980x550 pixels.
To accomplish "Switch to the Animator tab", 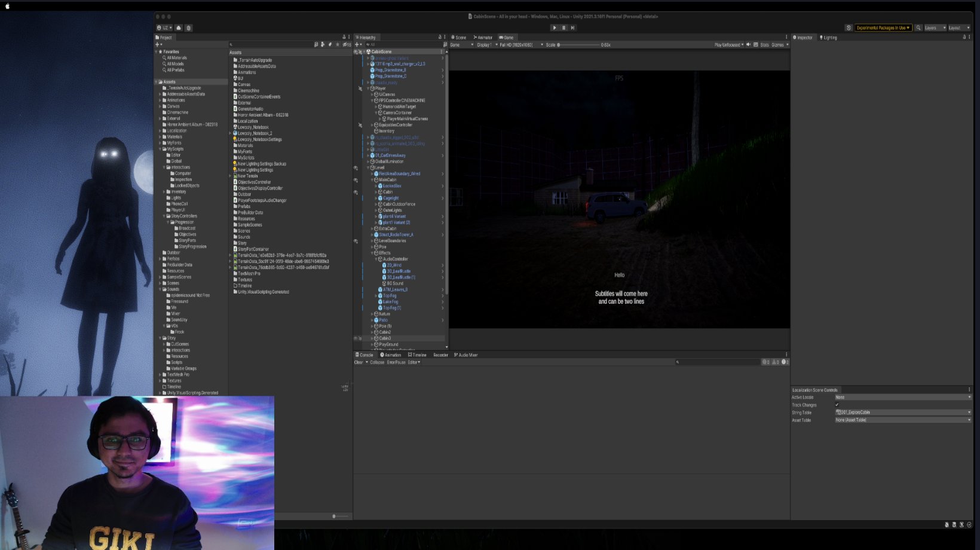I will point(483,37).
